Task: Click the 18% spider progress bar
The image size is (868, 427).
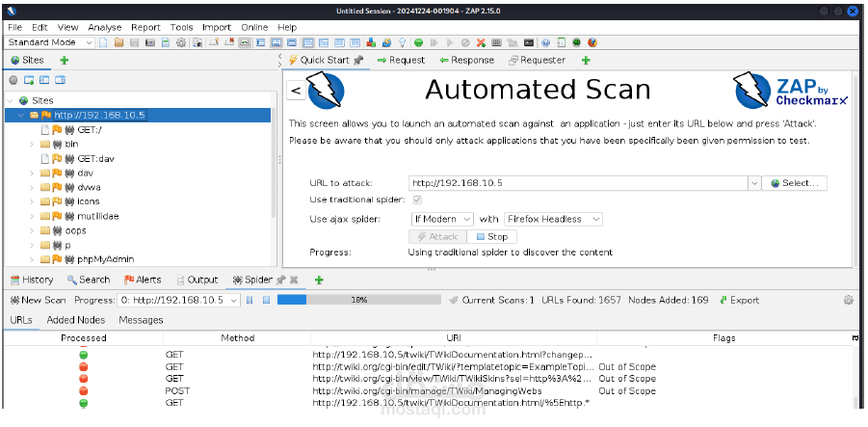Action: [358, 300]
